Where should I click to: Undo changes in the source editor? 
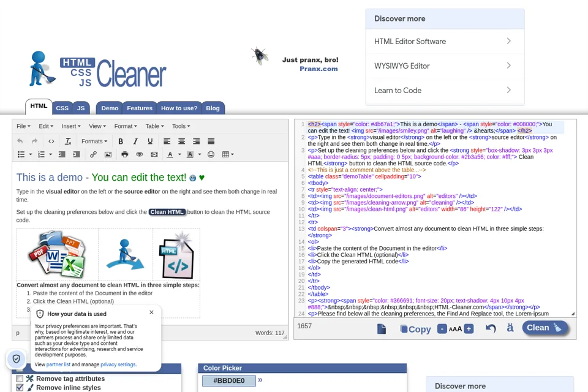tap(491, 328)
